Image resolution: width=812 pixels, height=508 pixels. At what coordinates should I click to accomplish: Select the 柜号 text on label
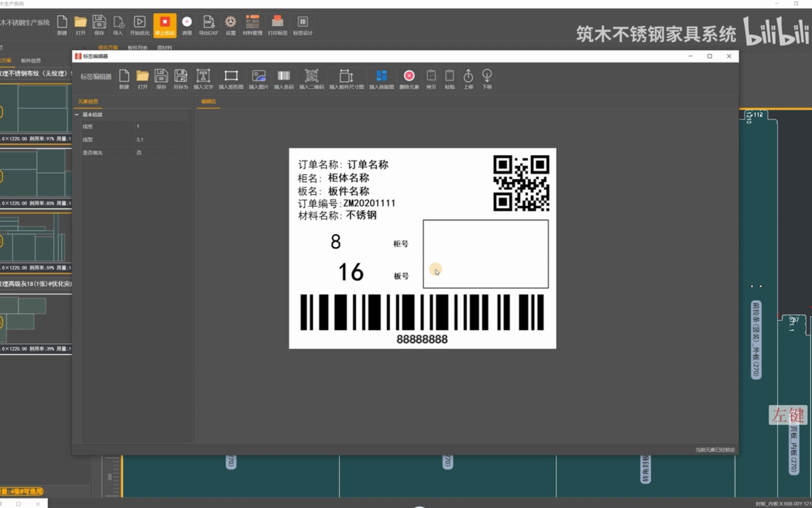click(x=401, y=244)
